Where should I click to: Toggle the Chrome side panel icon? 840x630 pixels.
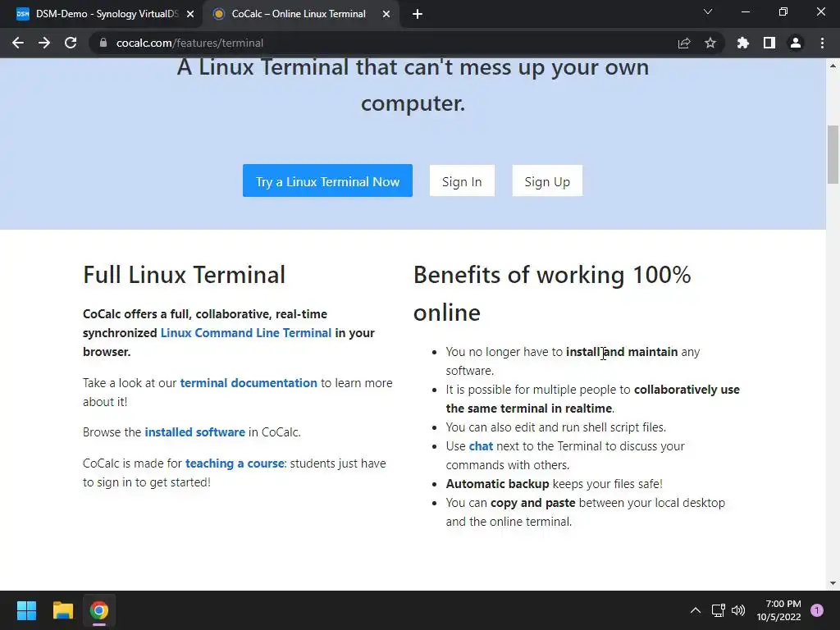pos(769,43)
